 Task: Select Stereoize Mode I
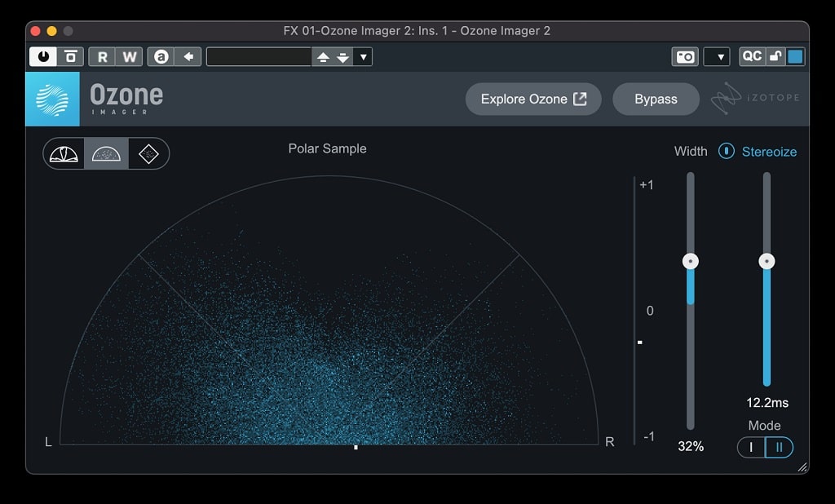(x=751, y=448)
